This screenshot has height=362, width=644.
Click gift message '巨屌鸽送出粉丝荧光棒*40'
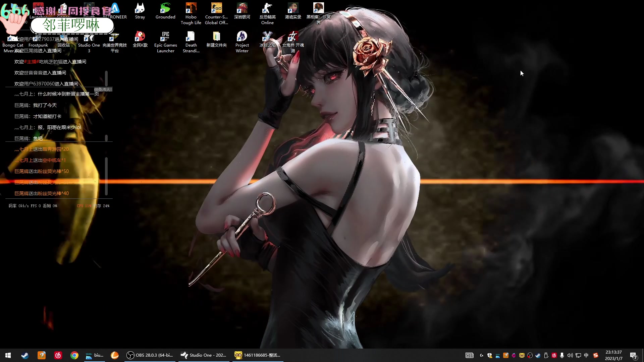click(42, 193)
